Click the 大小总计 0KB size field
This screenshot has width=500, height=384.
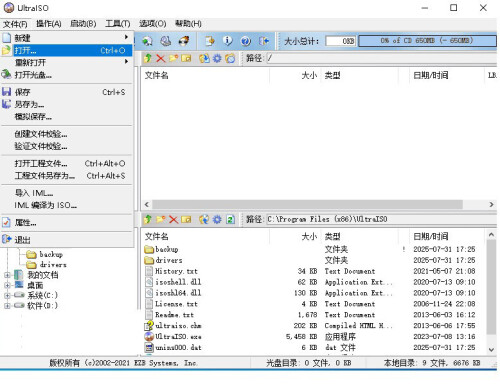(x=341, y=41)
